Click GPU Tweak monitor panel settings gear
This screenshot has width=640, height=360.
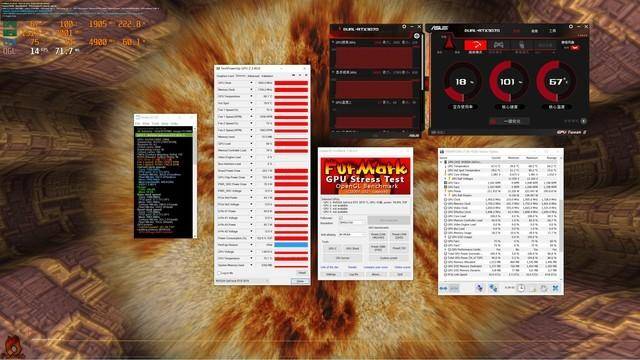404,27
